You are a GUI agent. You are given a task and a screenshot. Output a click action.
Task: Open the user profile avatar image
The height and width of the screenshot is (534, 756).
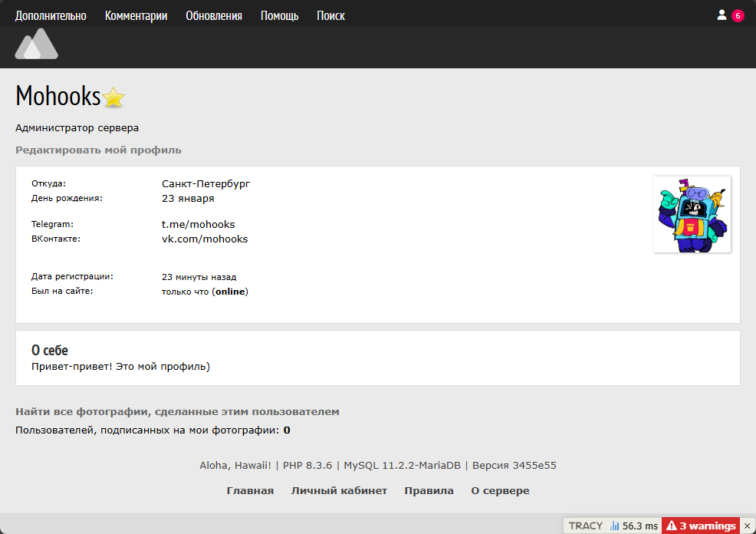692,214
